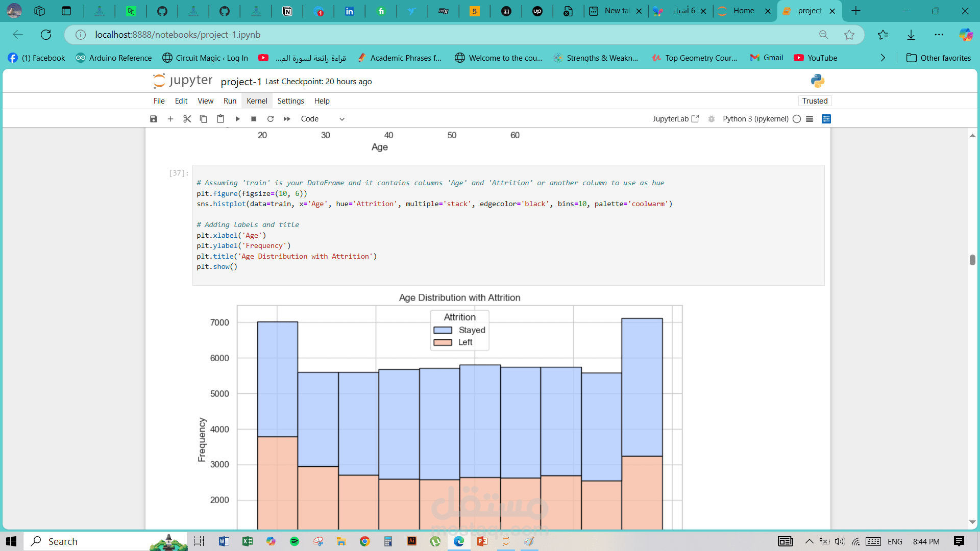
Task: Click the notebook vertical scrollbar thumb
Action: [972, 260]
